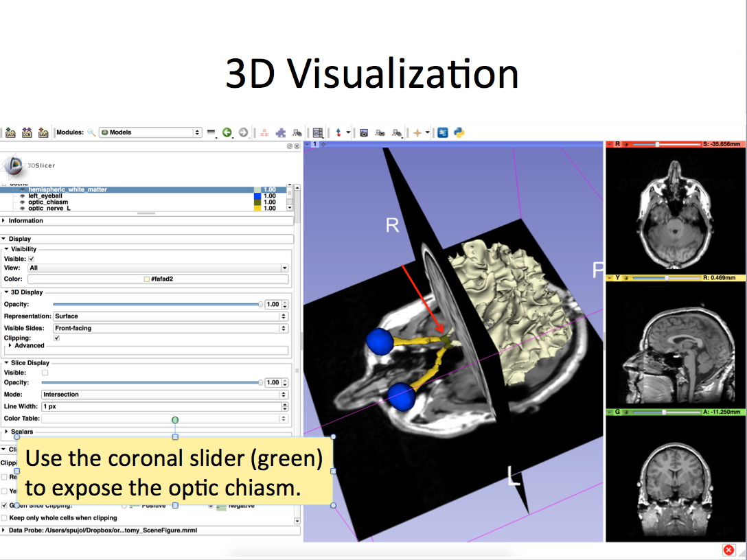This screenshot has height=560, width=747.
Task: Collapse the 3D Display group
Action: coord(23,292)
